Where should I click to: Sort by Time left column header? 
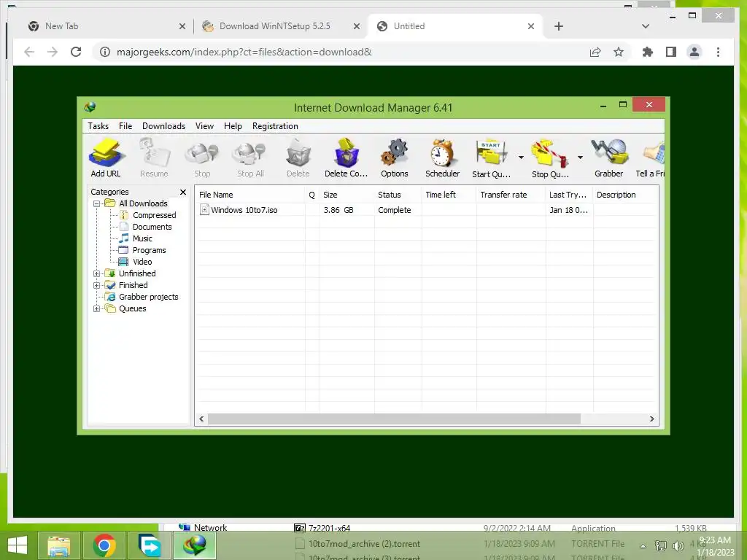(x=449, y=195)
